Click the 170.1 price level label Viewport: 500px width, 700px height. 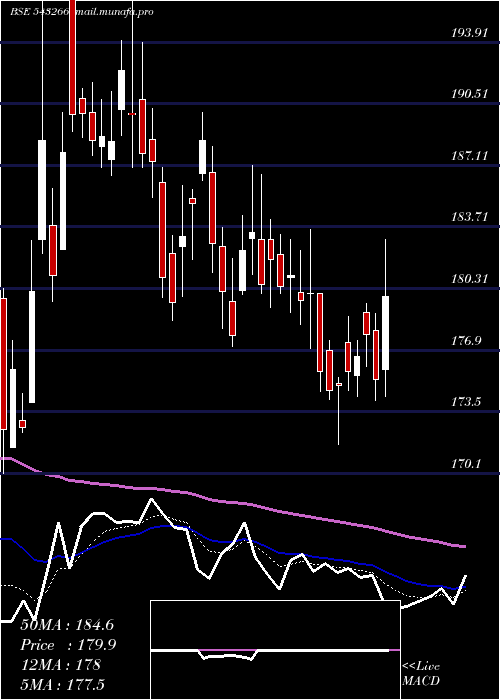pos(466,464)
